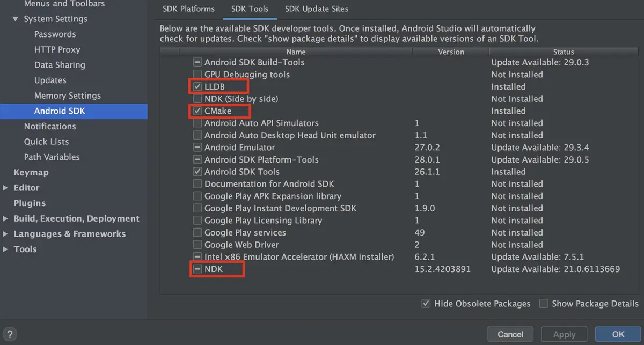Sort packages by Version column header

pos(451,52)
